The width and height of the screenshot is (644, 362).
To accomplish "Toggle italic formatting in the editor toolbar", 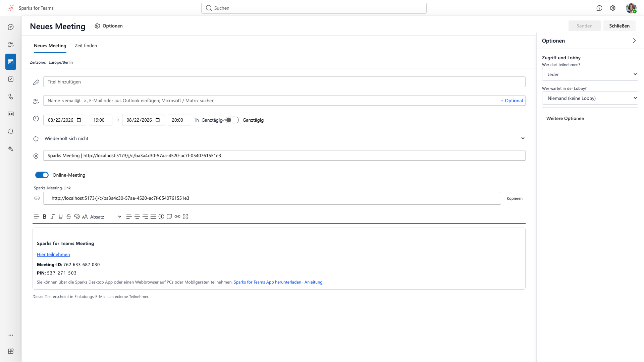I will point(53,217).
